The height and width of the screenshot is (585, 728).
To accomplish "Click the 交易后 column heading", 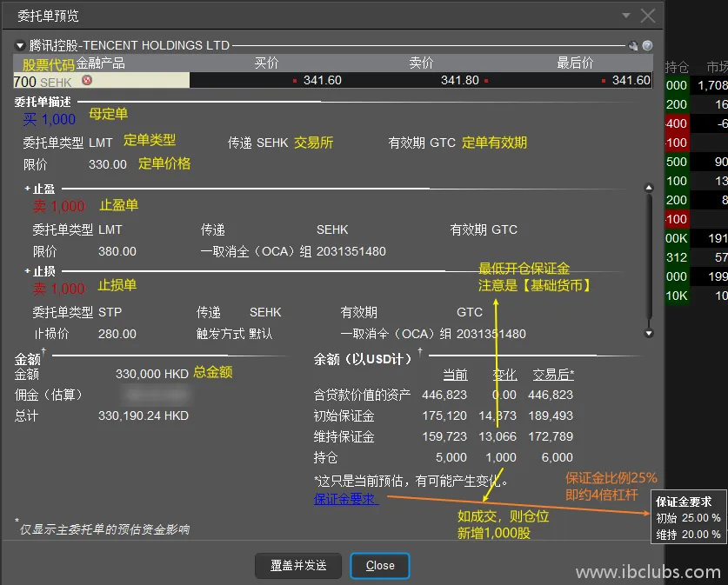I will click(552, 375).
